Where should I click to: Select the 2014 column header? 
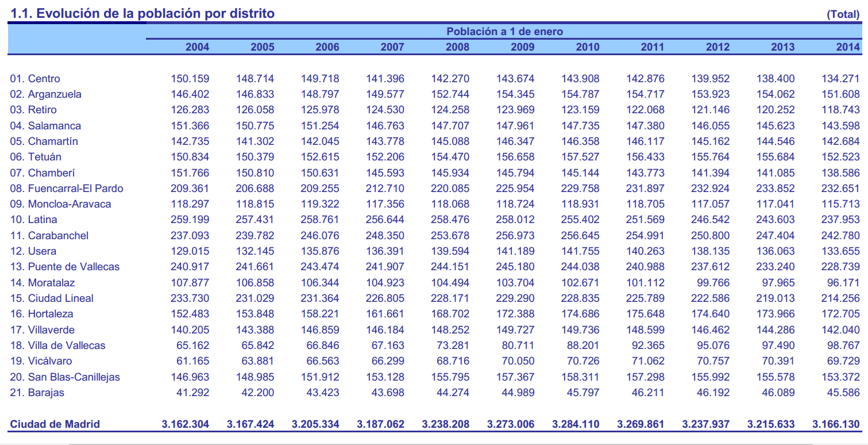click(x=847, y=47)
